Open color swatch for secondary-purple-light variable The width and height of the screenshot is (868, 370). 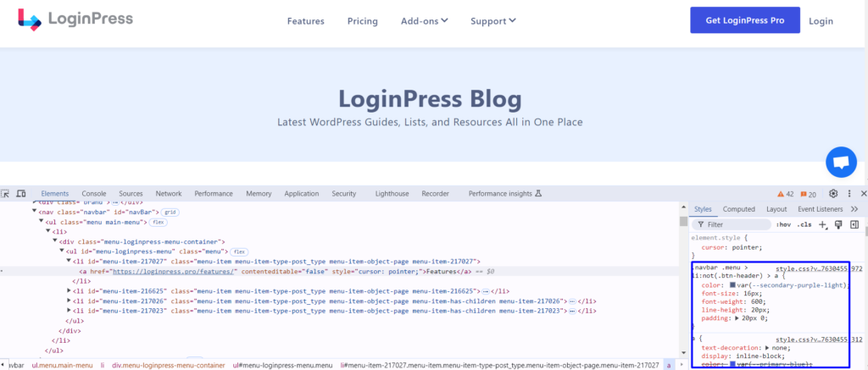coord(733,284)
